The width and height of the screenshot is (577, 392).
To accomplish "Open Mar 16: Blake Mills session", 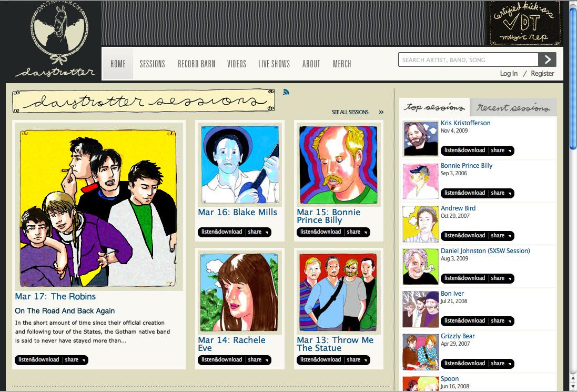I will point(237,212).
